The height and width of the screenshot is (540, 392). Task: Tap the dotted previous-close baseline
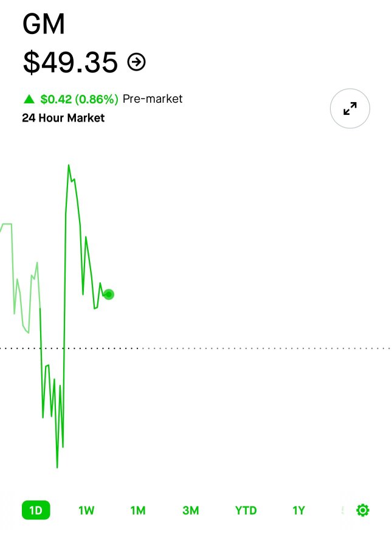point(196,348)
